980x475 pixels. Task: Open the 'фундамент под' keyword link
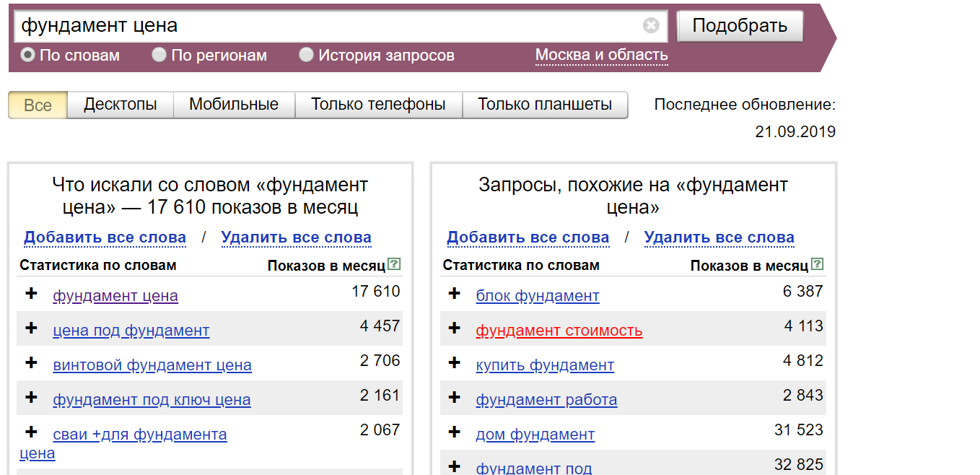pos(534,469)
